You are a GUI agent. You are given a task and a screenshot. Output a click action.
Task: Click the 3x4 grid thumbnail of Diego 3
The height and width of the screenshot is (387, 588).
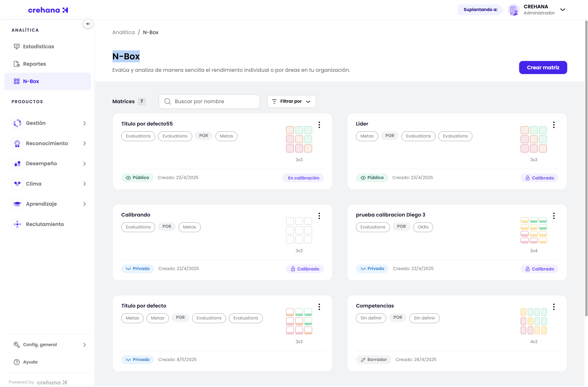tap(534, 230)
